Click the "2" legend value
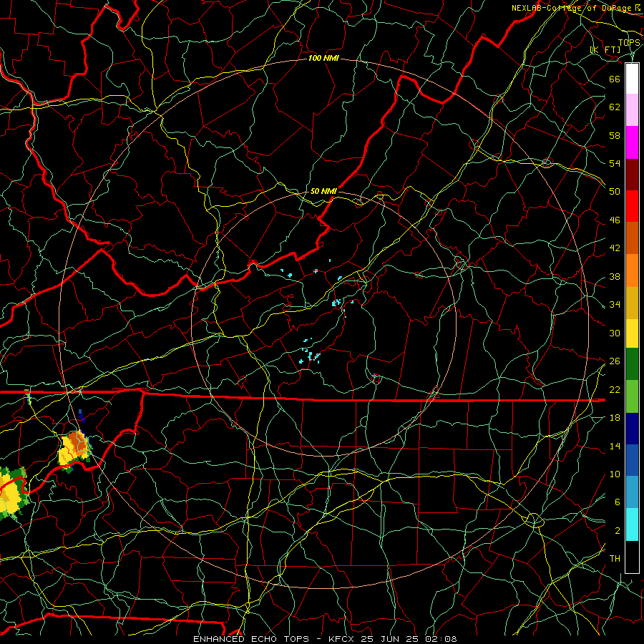Screen dimensions: 644x644 617,531
